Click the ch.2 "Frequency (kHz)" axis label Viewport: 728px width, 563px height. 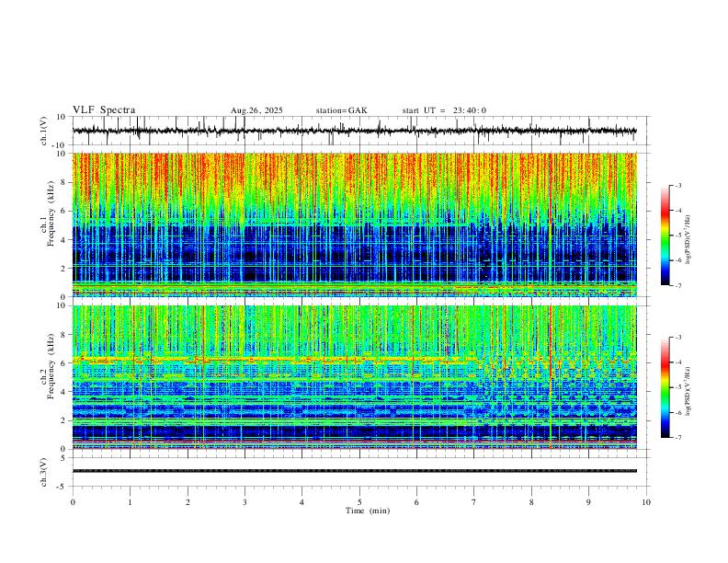tap(51, 366)
